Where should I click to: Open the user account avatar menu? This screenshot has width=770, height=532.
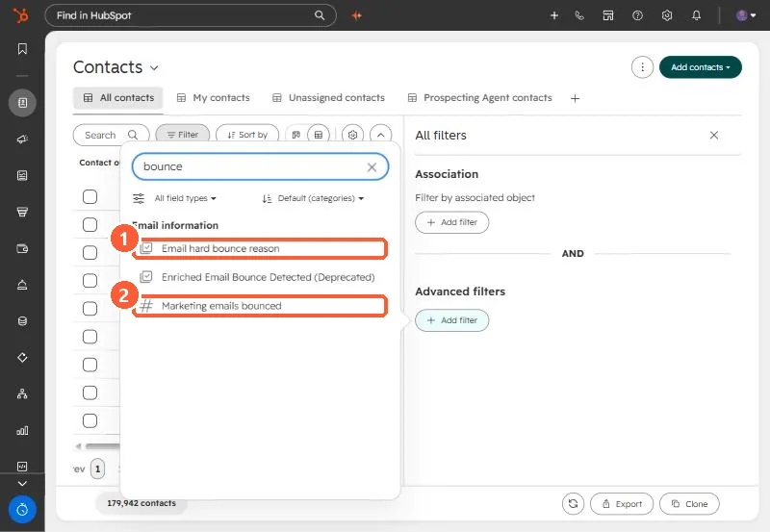[x=745, y=15]
